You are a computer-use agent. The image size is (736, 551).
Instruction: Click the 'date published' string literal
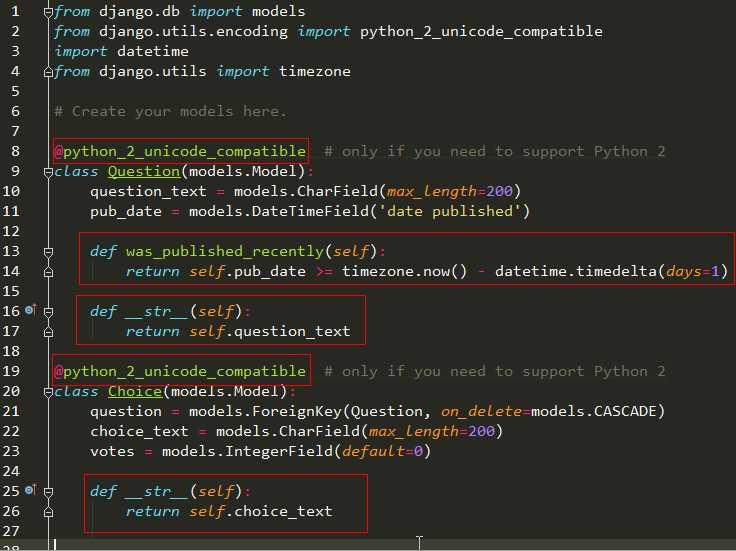449,211
